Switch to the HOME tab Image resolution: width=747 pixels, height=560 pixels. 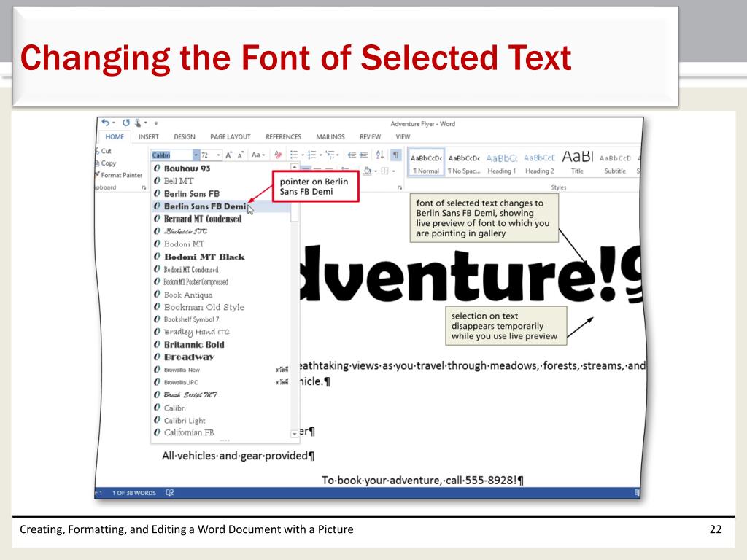pos(115,136)
